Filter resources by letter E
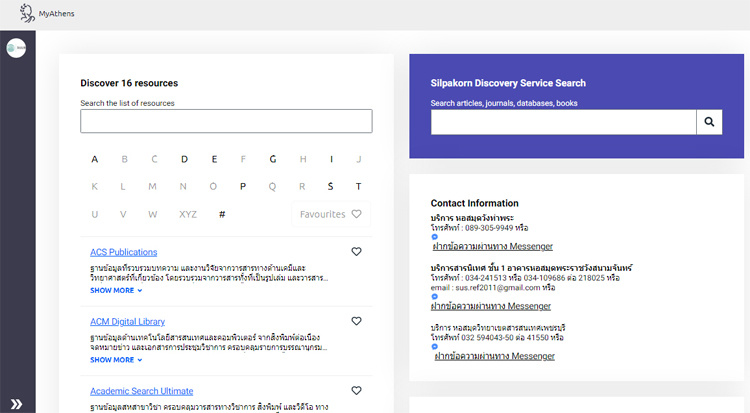Image resolution: width=750 pixels, height=413 pixels. tap(214, 159)
